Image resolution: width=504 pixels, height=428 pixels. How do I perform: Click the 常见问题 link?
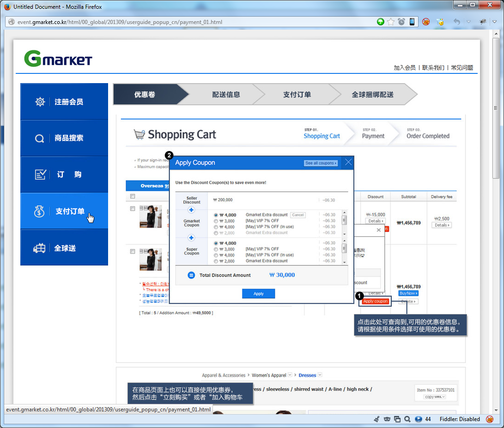462,67
